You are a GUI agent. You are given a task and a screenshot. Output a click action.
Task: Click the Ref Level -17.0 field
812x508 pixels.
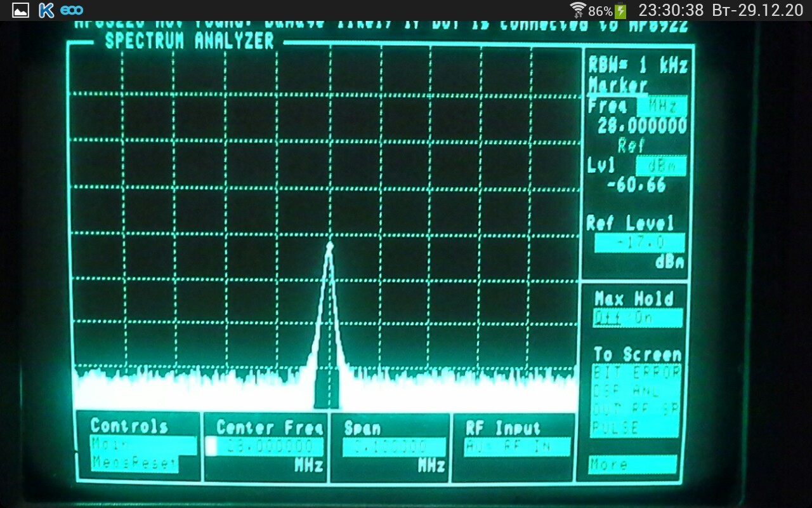[x=639, y=243]
